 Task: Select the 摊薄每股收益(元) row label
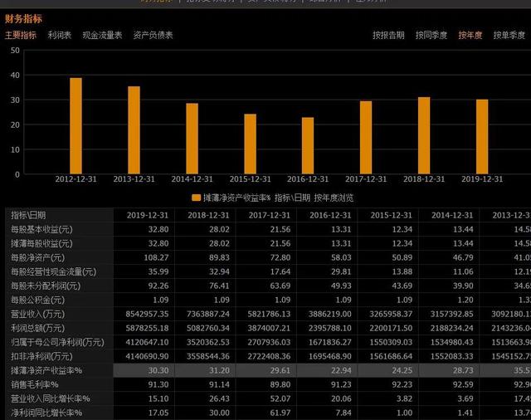coord(41,243)
